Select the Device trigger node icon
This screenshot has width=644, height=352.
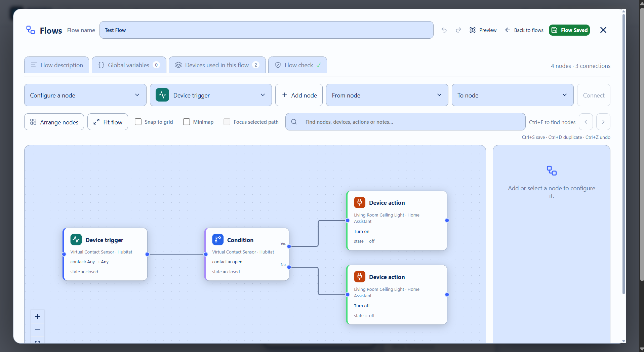click(x=76, y=240)
